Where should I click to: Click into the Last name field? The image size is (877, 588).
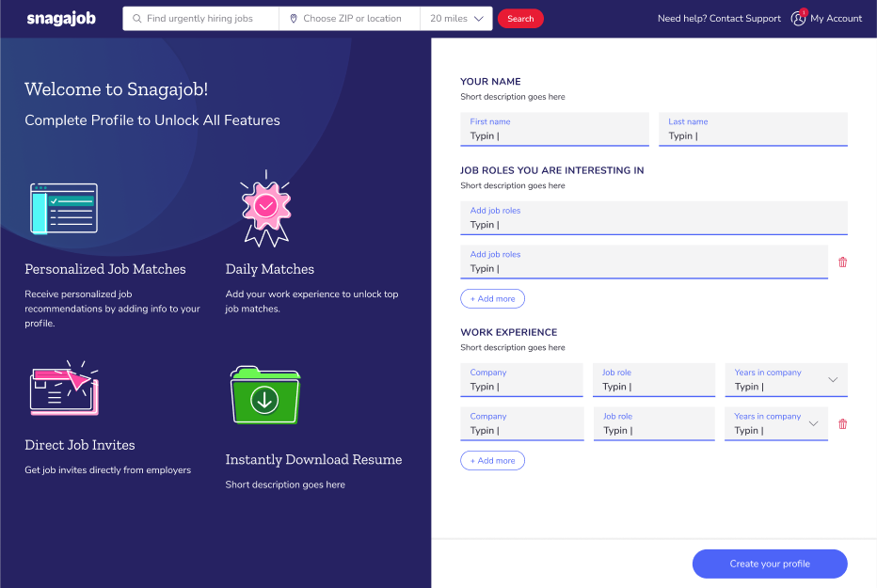(753, 129)
